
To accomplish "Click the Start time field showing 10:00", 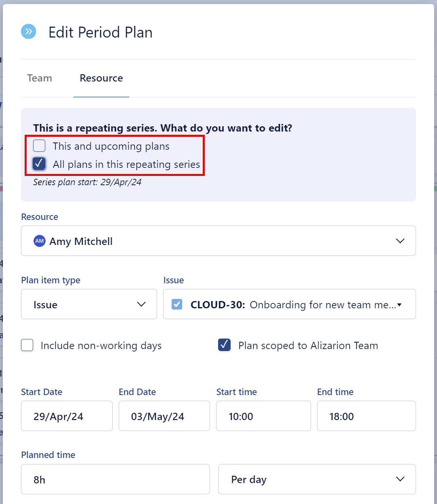I will coord(263,416).
